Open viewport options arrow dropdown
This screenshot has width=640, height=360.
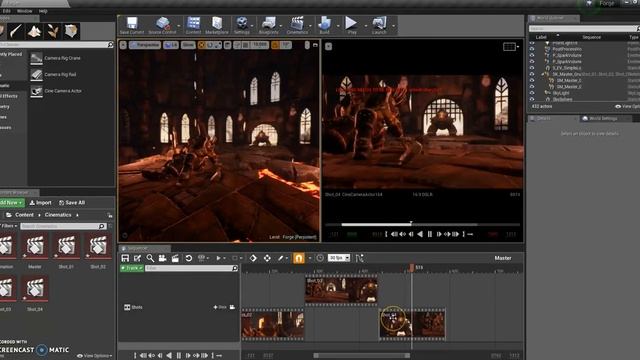click(123, 45)
